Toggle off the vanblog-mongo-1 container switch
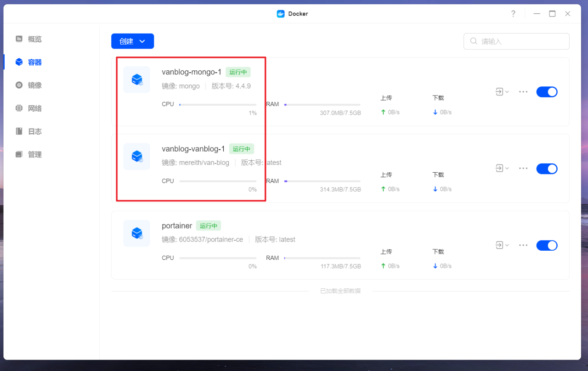 point(547,91)
